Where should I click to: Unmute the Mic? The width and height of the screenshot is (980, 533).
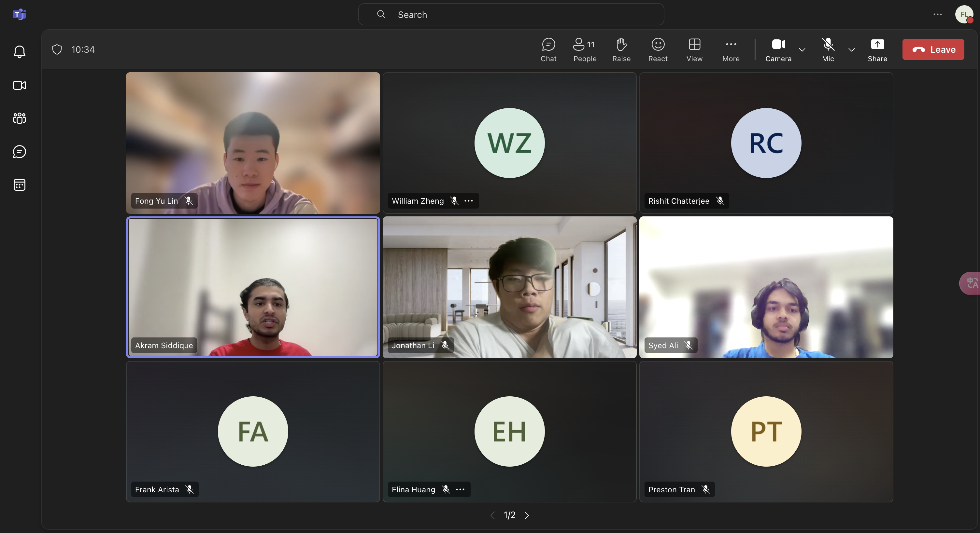click(x=828, y=49)
